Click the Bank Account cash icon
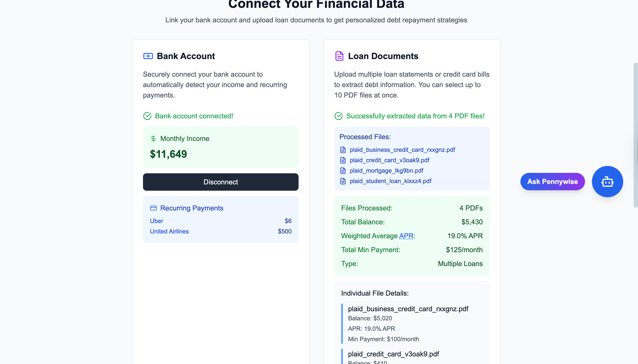The image size is (638, 364). click(148, 56)
